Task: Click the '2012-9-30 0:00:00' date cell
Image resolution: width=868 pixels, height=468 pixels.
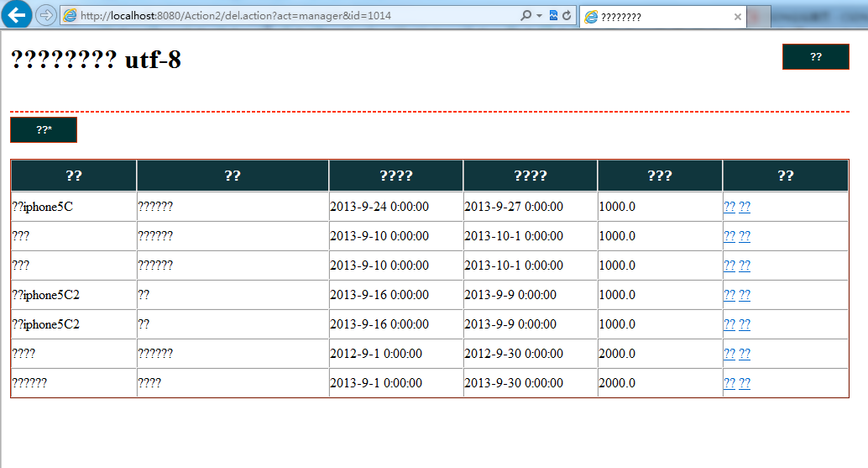Action: (x=531, y=354)
